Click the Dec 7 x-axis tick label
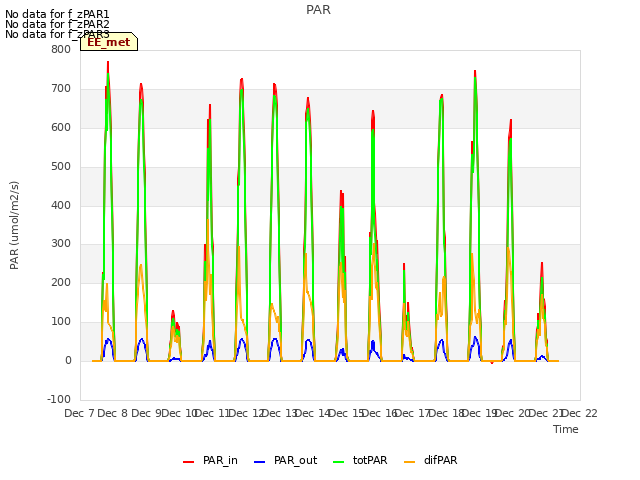 80,413
